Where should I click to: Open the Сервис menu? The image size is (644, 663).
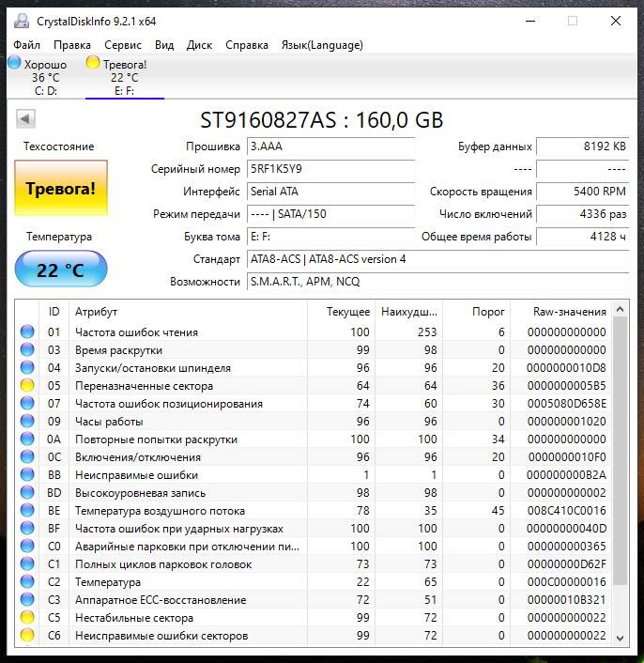click(123, 45)
